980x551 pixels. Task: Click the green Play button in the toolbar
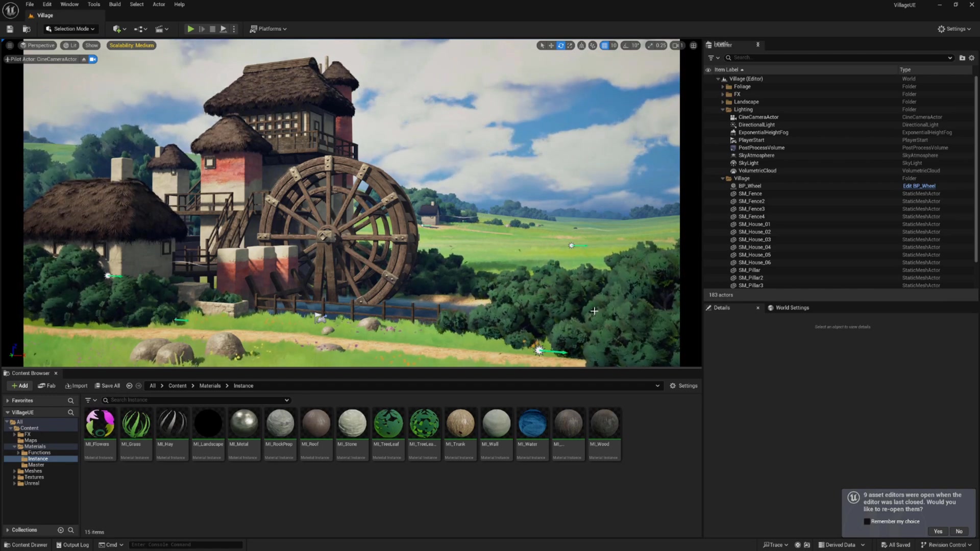[x=190, y=29]
